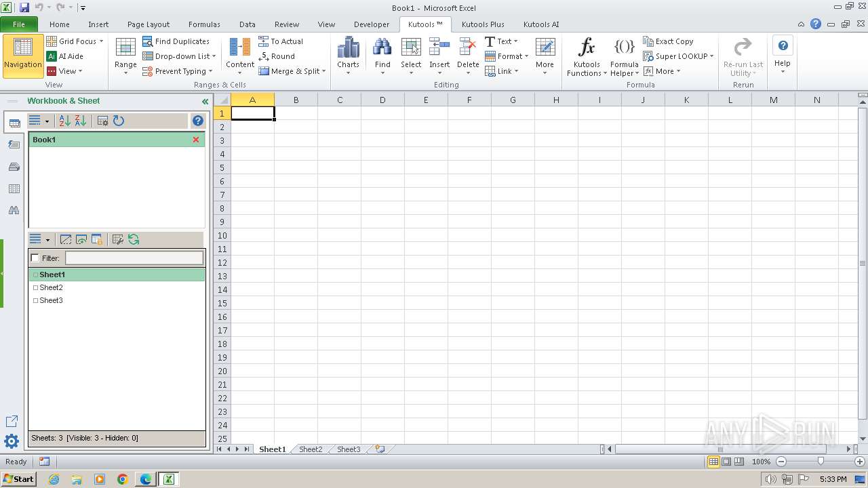The width and height of the screenshot is (868, 488).
Task: Collapse the Workbook & Sheet pane
Action: [x=205, y=102]
